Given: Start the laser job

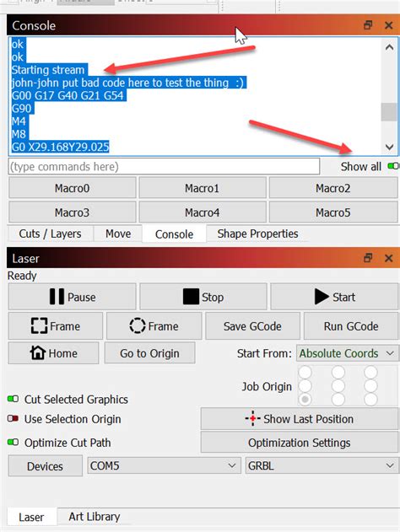Looking at the screenshot, I should (334, 297).
